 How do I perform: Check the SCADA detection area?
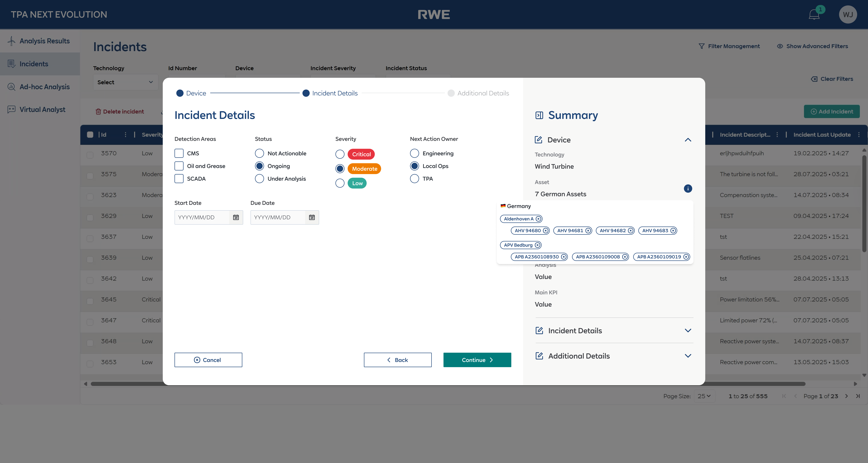pyautogui.click(x=179, y=179)
